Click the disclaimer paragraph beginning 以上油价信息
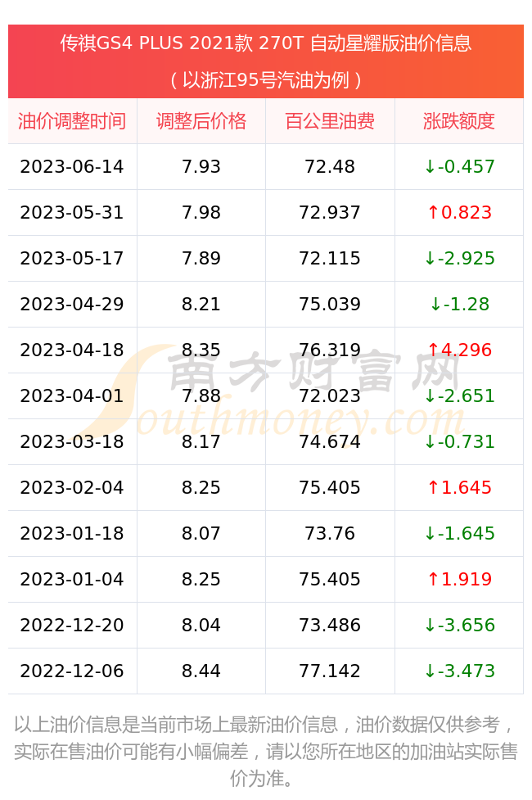532x800 pixels. 266,751
